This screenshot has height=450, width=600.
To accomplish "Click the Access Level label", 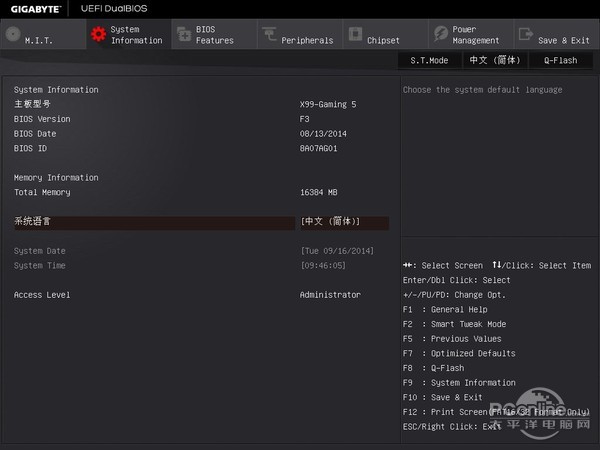I will (42, 295).
